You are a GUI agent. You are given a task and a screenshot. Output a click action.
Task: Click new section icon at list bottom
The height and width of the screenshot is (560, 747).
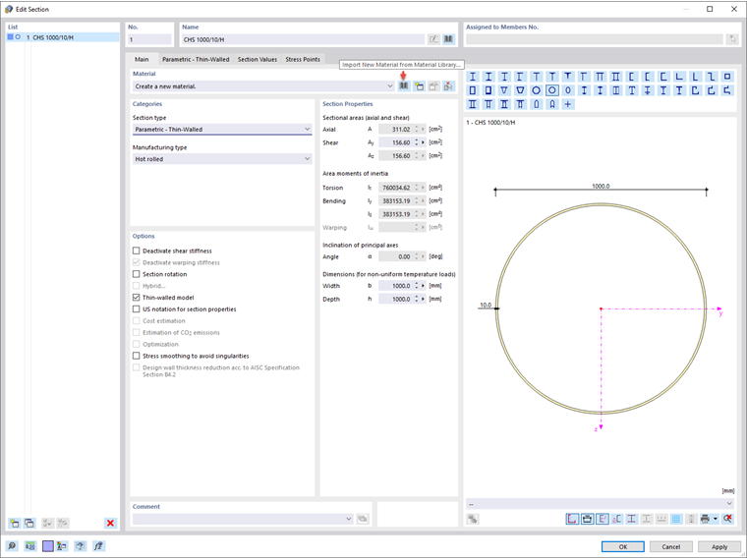pos(14,524)
